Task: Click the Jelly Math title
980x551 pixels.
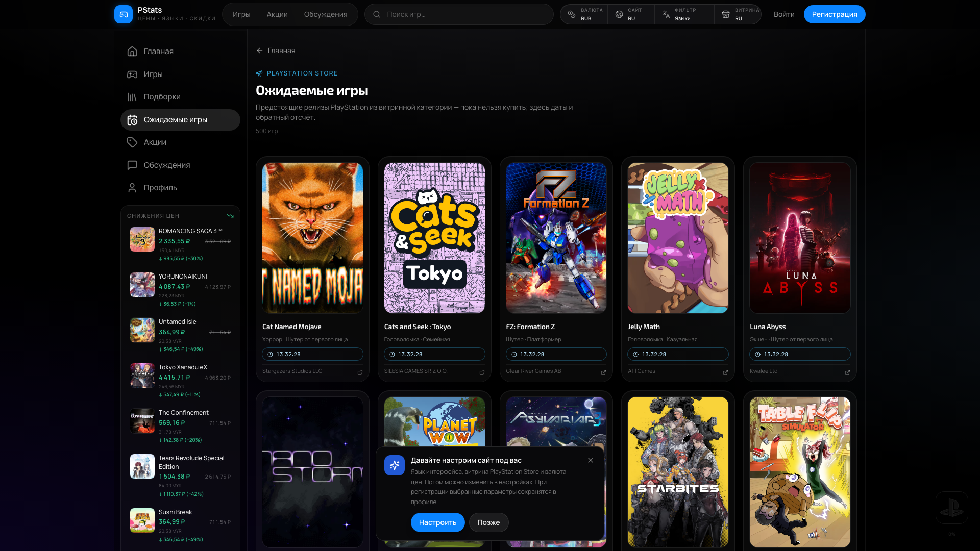Action: coord(644,327)
